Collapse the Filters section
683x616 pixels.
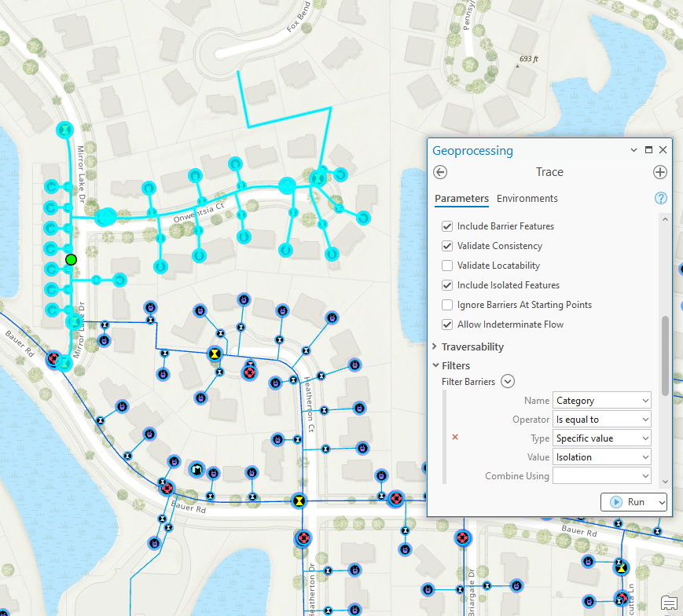pyautogui.click(x=435, y=365)
